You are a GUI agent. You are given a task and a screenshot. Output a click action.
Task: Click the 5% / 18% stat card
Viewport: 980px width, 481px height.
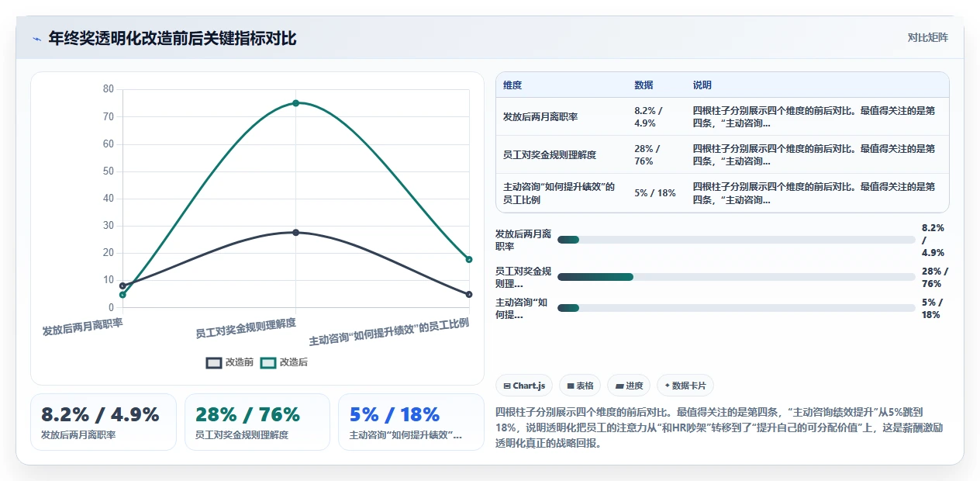point(411,422)
